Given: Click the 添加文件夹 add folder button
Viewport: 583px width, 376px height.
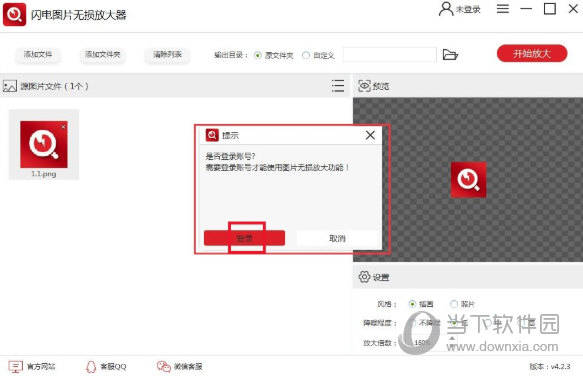Looking at the screenshot, I should click(103, 55).
